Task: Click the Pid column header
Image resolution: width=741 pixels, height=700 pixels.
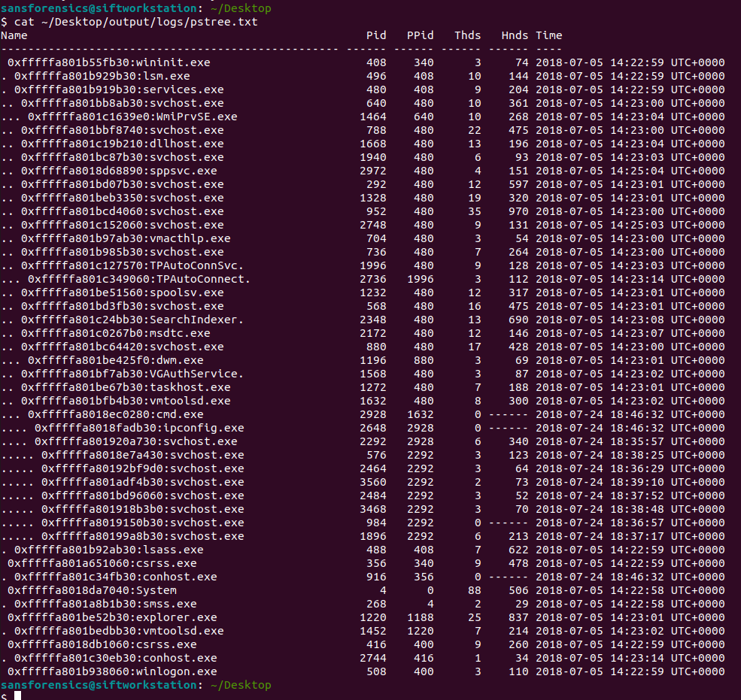Action: click(x=376, y=35)
